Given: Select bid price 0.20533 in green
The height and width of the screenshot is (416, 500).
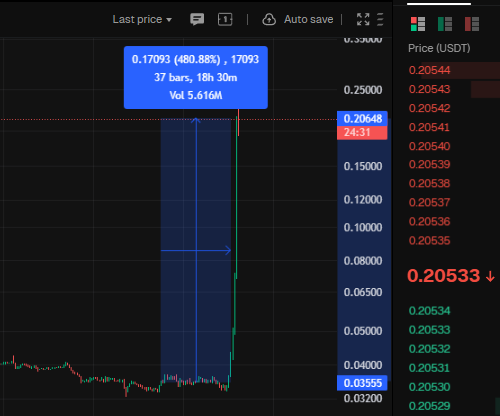Looking at the screenshot, I should [429, 330].
